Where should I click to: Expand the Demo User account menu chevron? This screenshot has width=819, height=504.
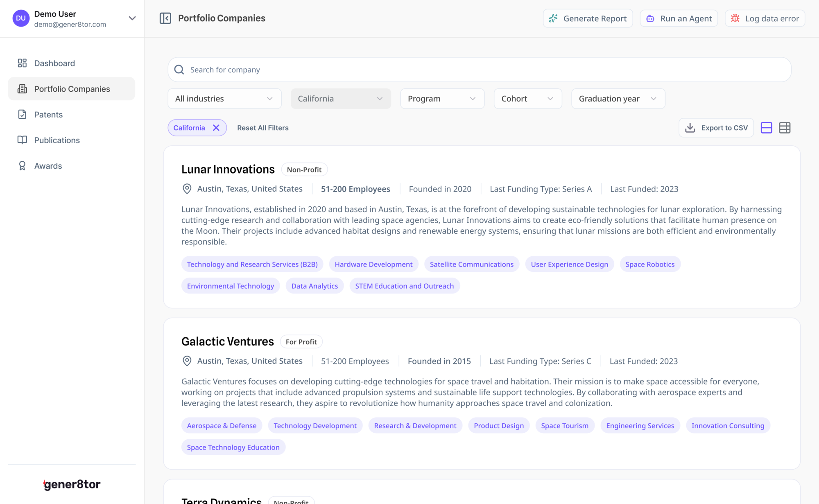tap(132, 18)
